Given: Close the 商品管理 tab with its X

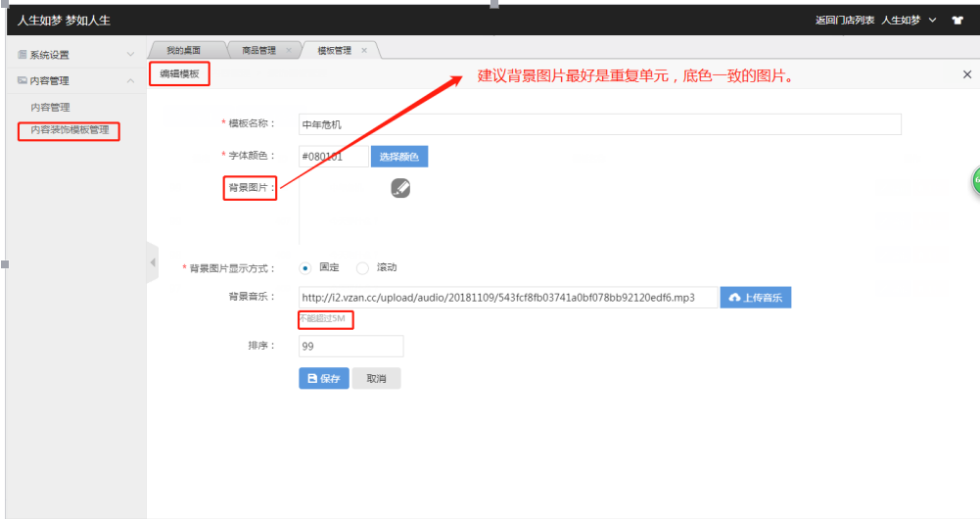Looking at the screenshot, I should [x=289, y=50].
